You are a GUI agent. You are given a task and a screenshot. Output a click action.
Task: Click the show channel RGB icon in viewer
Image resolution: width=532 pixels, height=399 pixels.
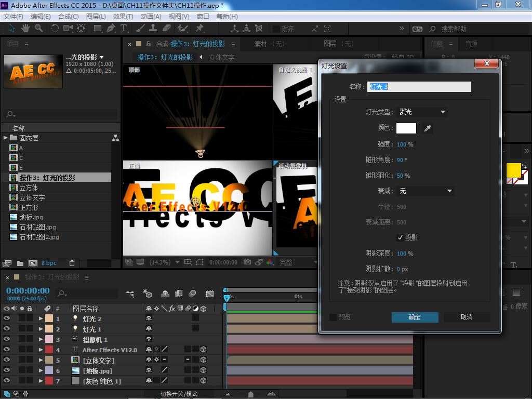tap(270, 262)
